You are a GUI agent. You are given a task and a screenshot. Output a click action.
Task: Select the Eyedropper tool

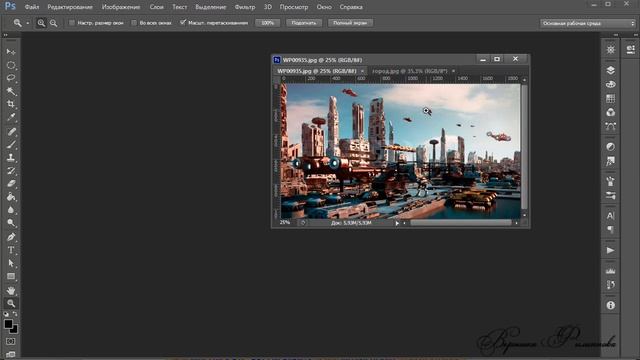point(11,117)
